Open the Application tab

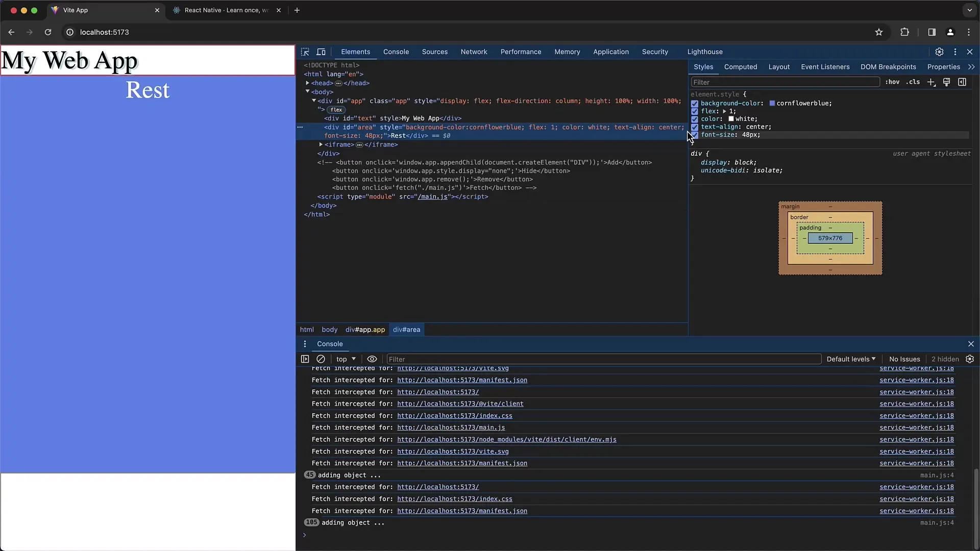(611, 52)
